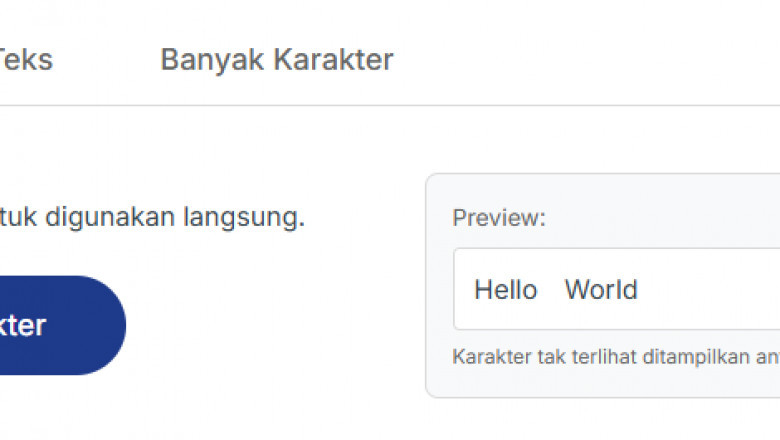Open the partially visible Teks tab
780x440 pixels.
pyautogui.click(x=26, y=60)
